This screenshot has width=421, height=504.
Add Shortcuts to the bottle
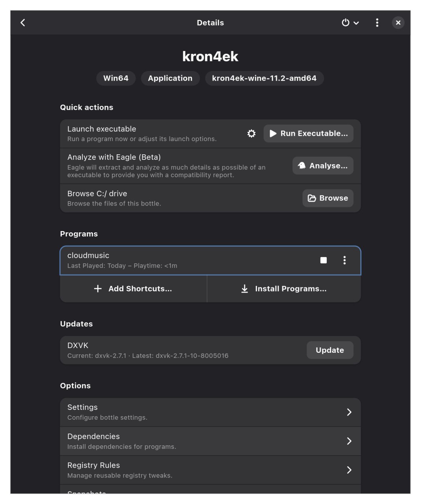(133, 289)
